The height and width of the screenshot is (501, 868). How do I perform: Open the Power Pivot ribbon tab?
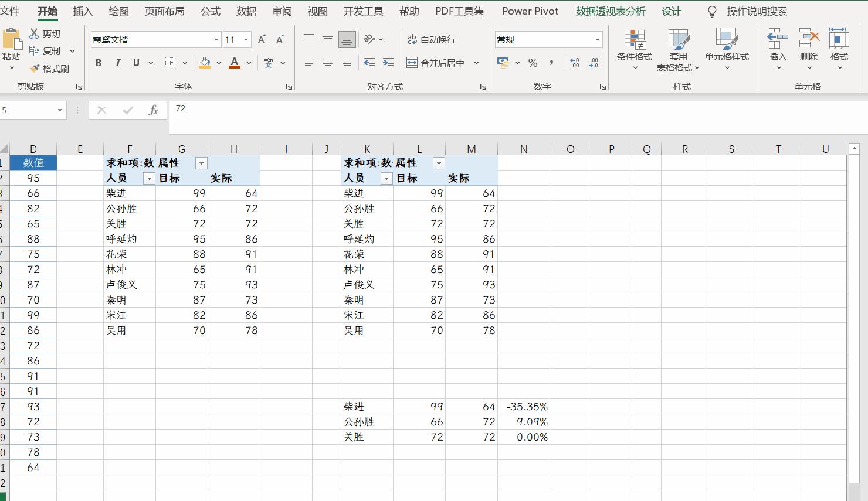pyautogui.click(x=530, y=11)
